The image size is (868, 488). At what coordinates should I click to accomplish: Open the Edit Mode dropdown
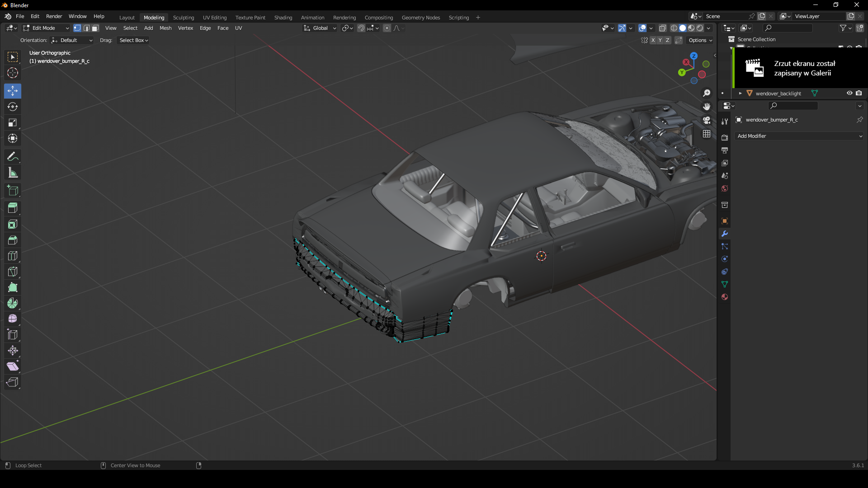46,28
